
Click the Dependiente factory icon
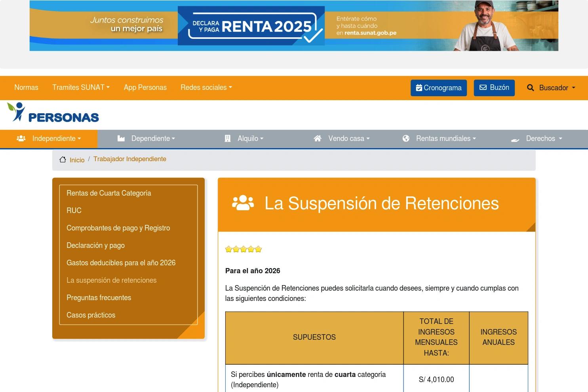click(x=121, y=139)
